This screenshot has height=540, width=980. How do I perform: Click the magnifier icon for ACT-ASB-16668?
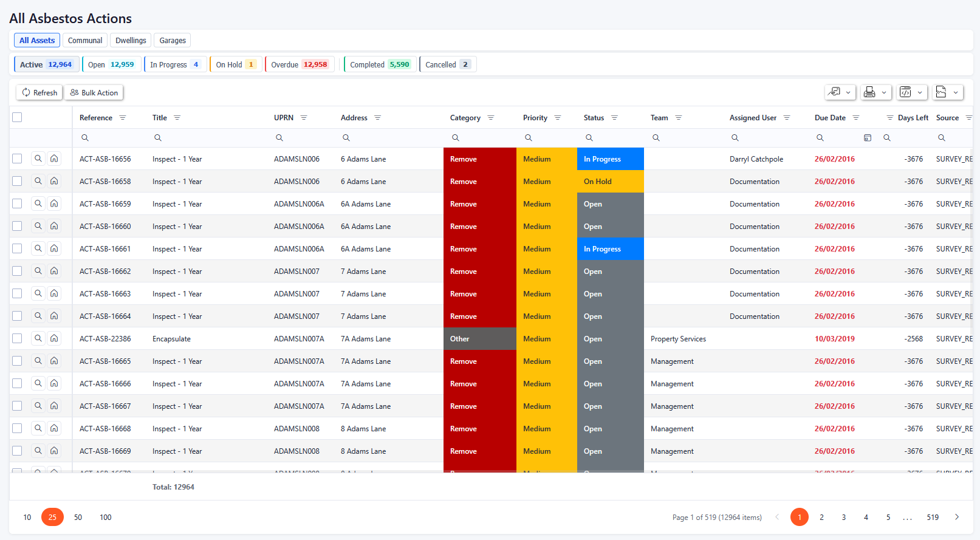tap(38, 428)
